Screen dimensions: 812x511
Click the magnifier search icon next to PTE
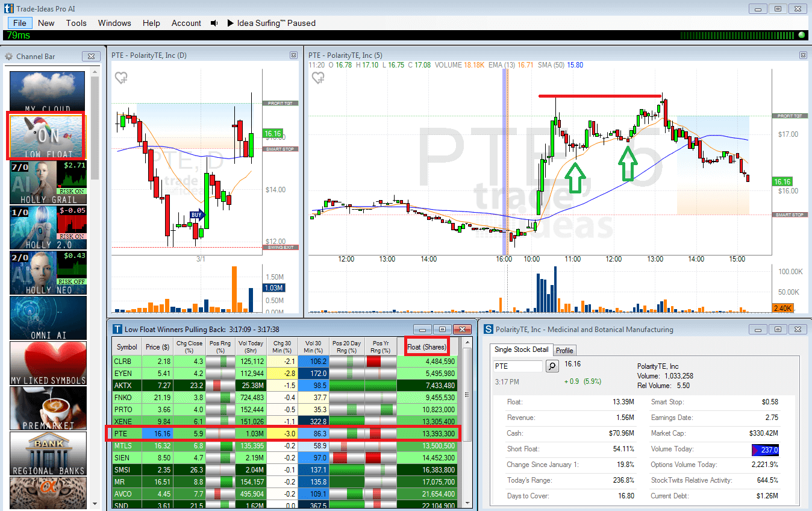click(x=552, y=366)
